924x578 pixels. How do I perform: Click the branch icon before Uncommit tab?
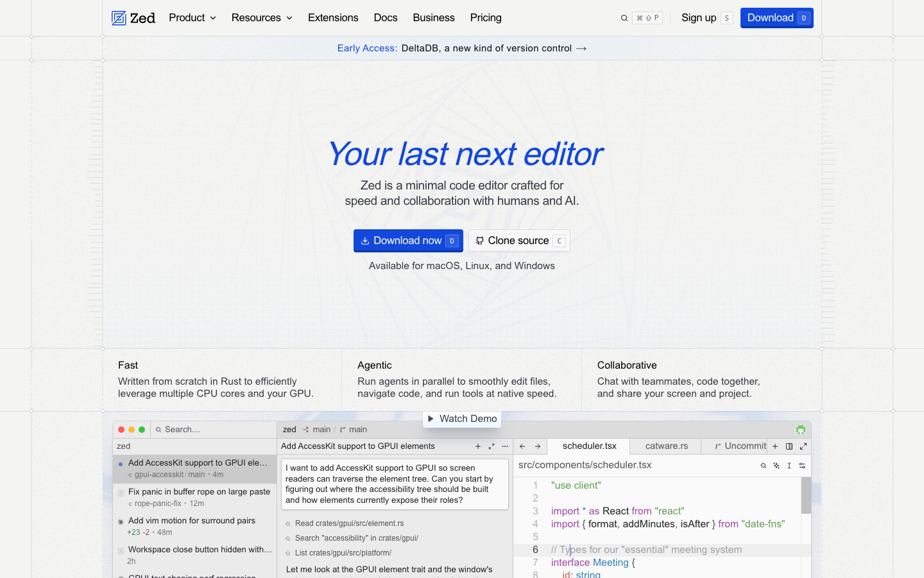tap(717, 446)
